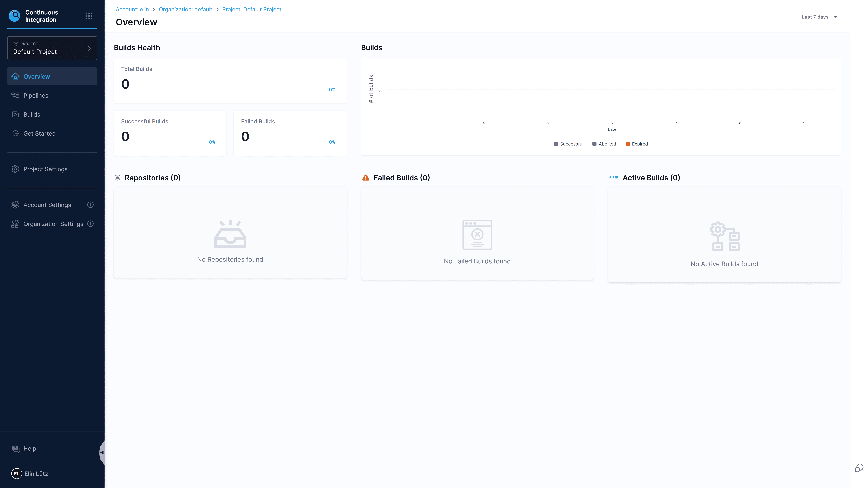Click the Pipelines sidebar icon

coord(15,95)
